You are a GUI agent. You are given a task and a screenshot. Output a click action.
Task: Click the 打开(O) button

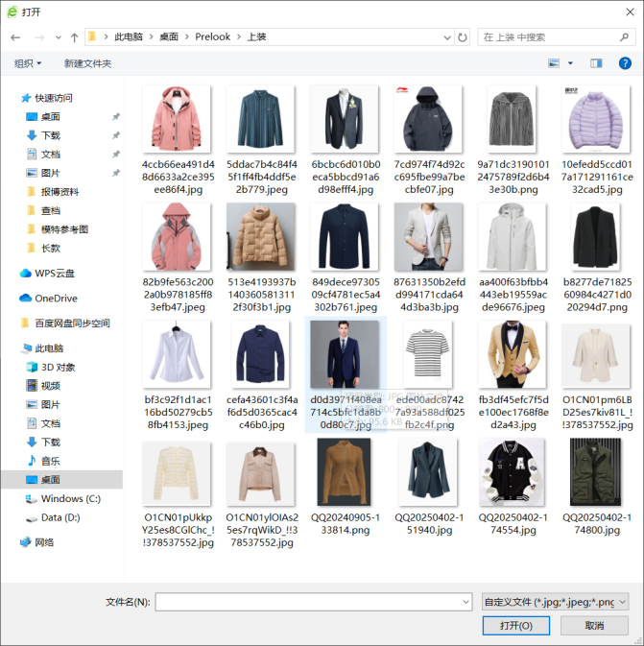pyautogui.click(x=516, y=626)
